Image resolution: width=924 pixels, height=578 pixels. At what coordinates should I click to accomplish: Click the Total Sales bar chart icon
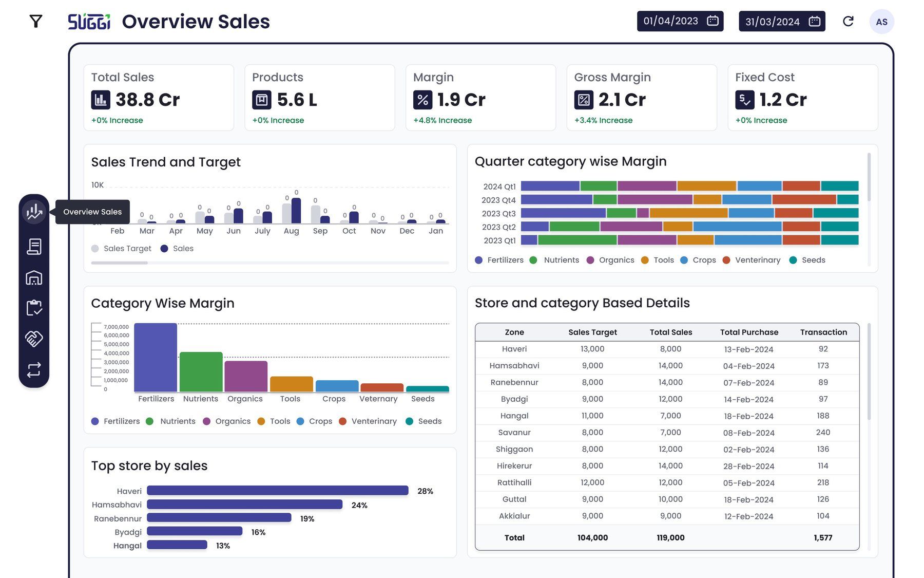tap(101, 100)
